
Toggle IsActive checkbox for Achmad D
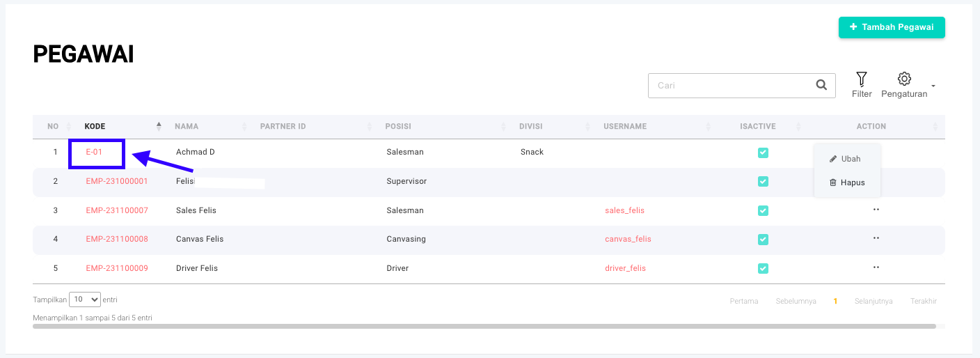point(763,153)
